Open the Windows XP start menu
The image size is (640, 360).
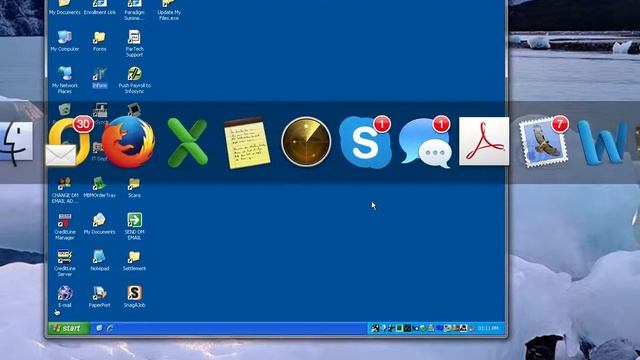tap(68, 328)
